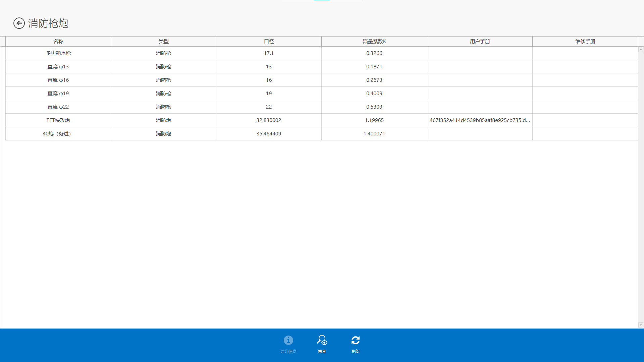Image resolution: width=644 pixels, height=362 pixels.
Task: Sort by the 流量系数K column header
Action: [374, 42]
